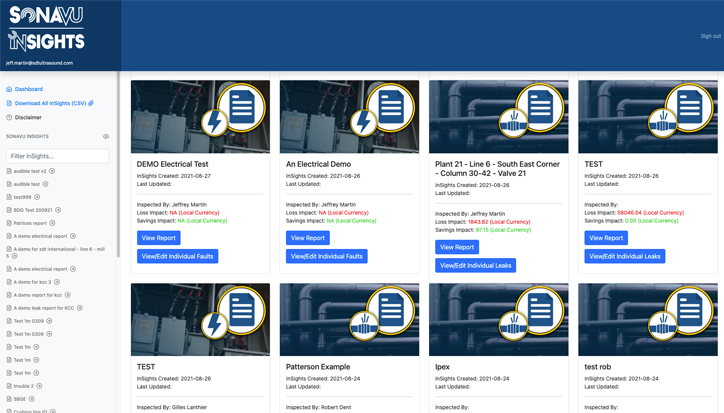
Task: Sign out of the account
Action: click(x=710, y=36)
